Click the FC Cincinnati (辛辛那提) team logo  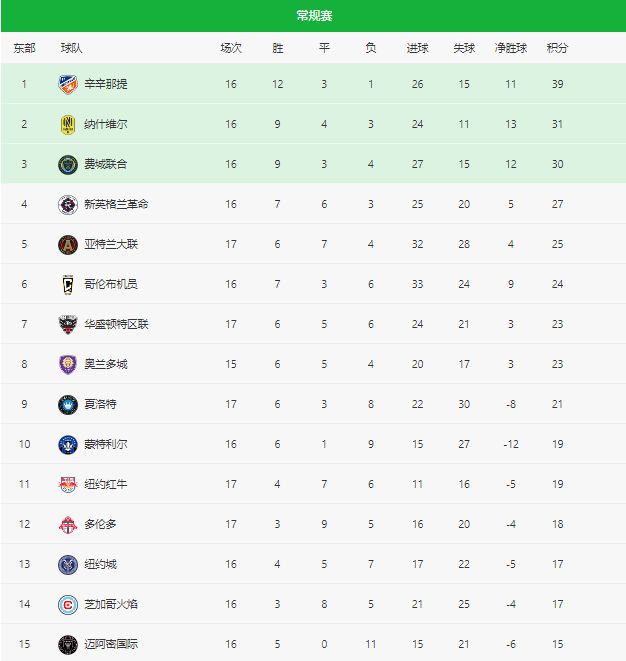68,84
